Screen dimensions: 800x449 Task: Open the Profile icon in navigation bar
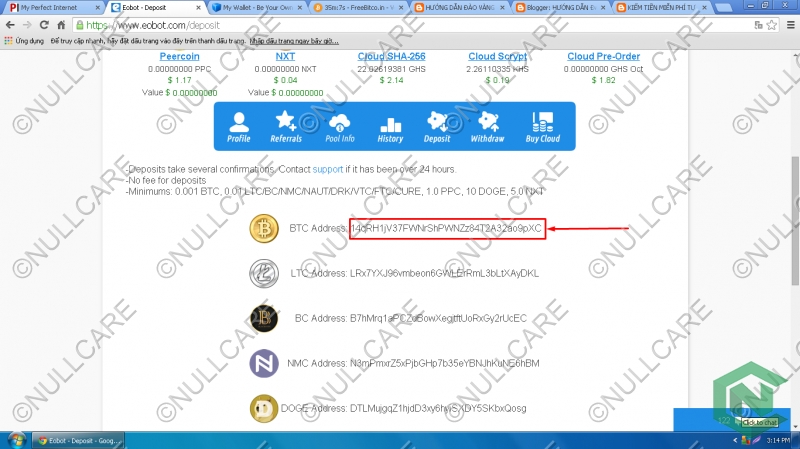238,126
